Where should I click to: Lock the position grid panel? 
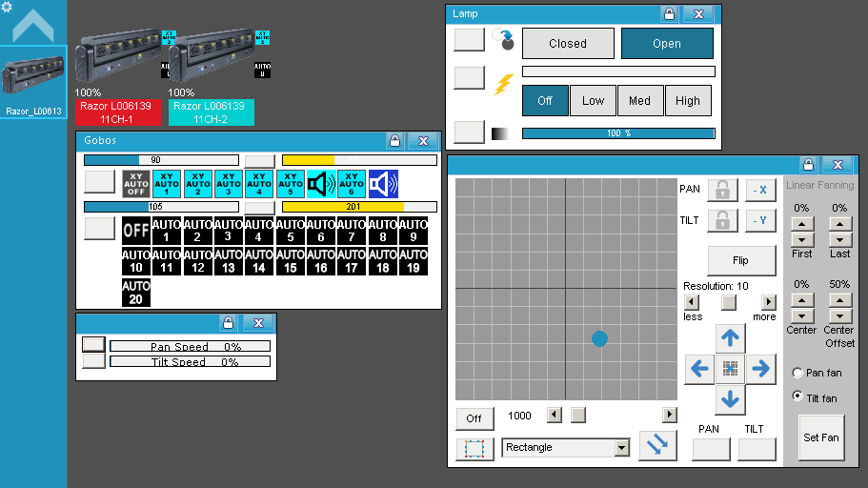[808, 165]
